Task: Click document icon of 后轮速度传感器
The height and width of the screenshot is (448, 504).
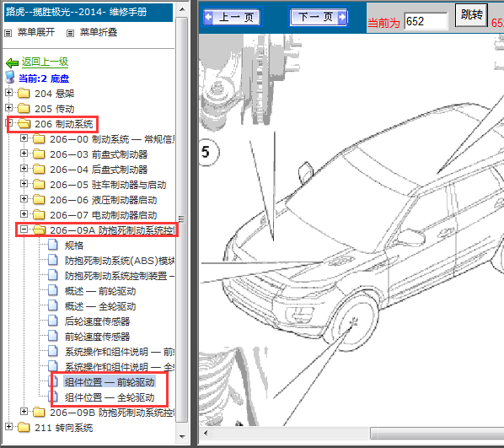Action: point(53,321)
